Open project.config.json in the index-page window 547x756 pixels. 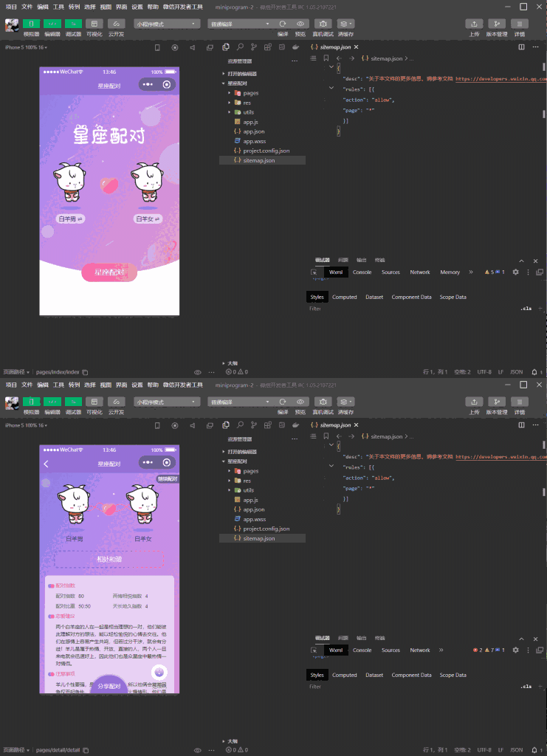click(x=266, y=151)
